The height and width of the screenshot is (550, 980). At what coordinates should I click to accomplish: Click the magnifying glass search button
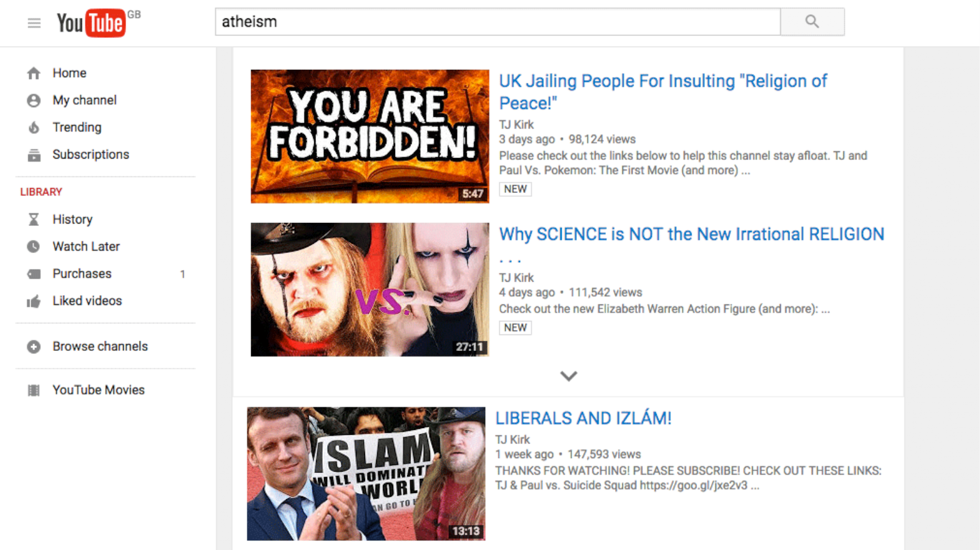(x=812, y=21)
